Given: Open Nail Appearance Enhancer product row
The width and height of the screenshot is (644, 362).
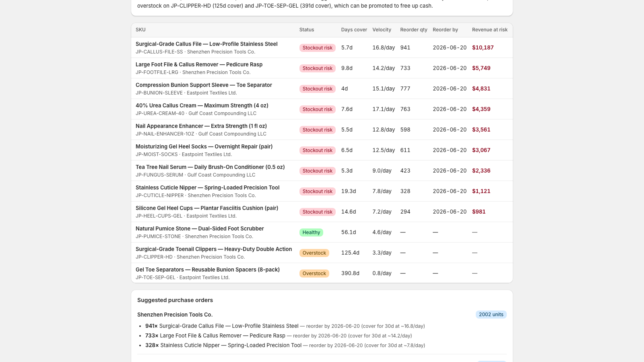Looking at the screenshot, I should tap(322, 130).
